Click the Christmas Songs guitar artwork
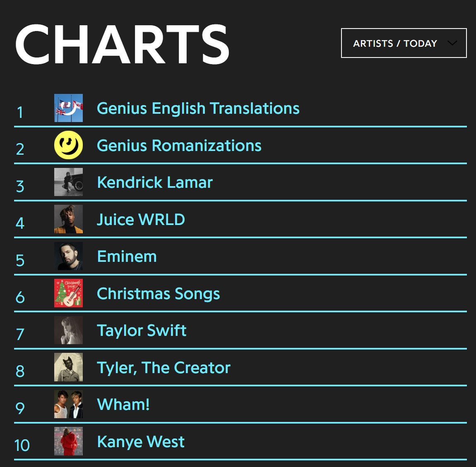 (x=68, y=293)
